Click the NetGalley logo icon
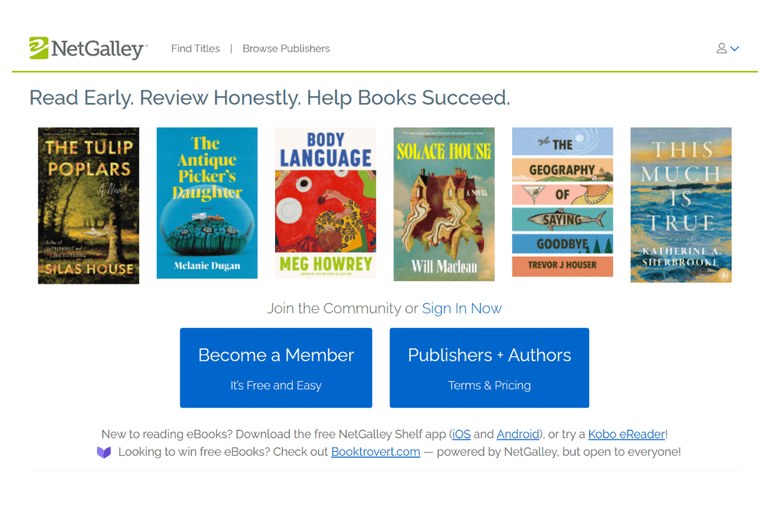The height and width of the screenshot is (512, 768). pyautogui.click(x=39, y=48)
